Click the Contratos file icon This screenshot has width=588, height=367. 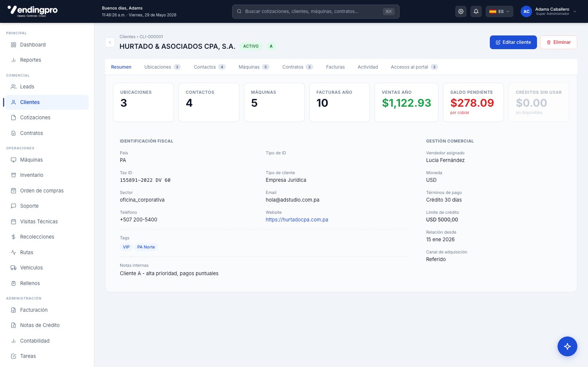tap(13, 133)
